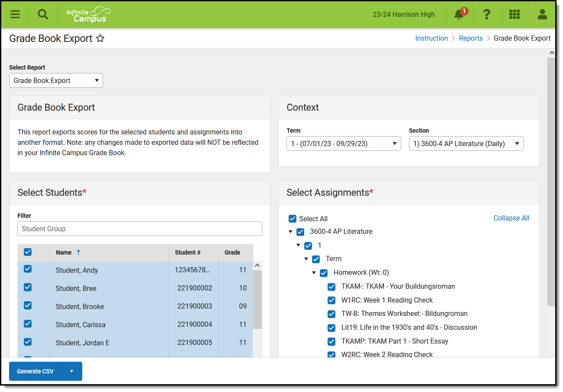Screen dimensions: 563x392
Task: Click Collapse All link
Action: (x=511, y=218)
